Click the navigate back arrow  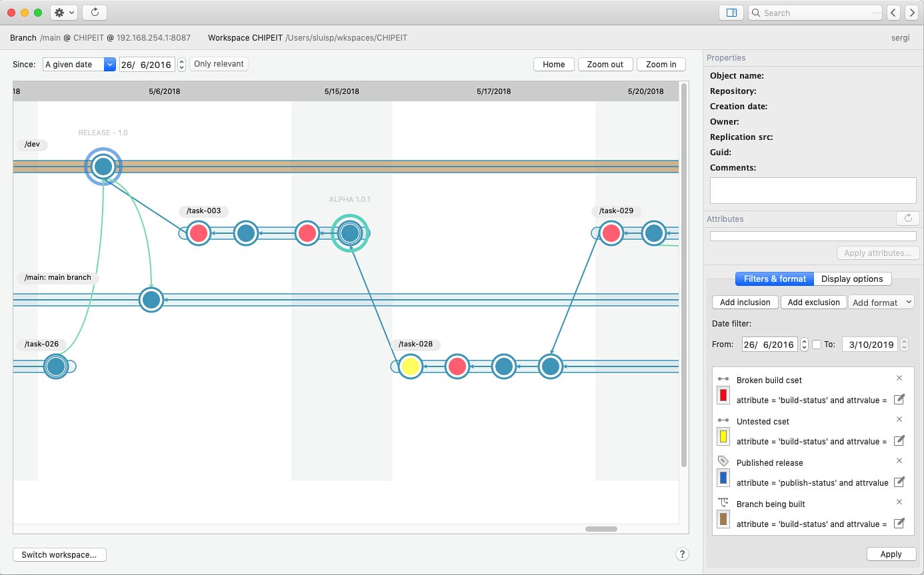893,13
